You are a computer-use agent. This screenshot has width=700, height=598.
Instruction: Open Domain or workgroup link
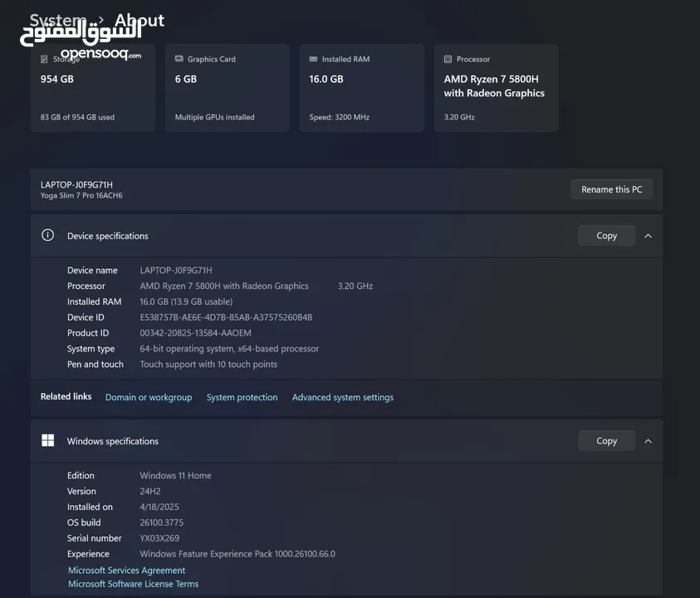coord(149,397)
